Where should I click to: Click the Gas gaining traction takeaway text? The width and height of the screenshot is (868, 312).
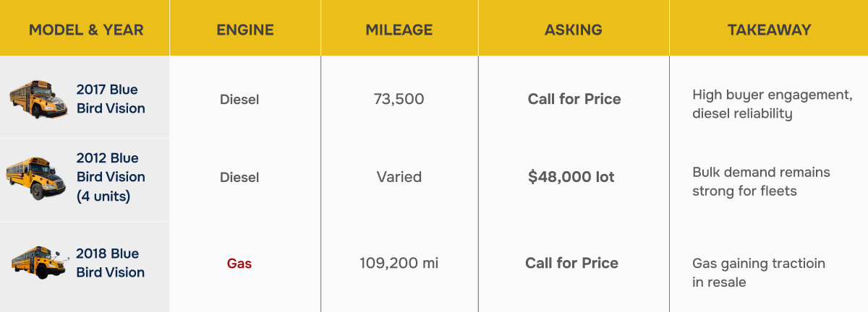click(759, 272)
